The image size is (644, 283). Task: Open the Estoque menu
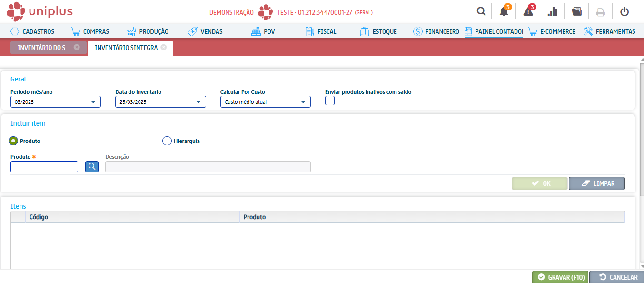(x=378, y=31)
